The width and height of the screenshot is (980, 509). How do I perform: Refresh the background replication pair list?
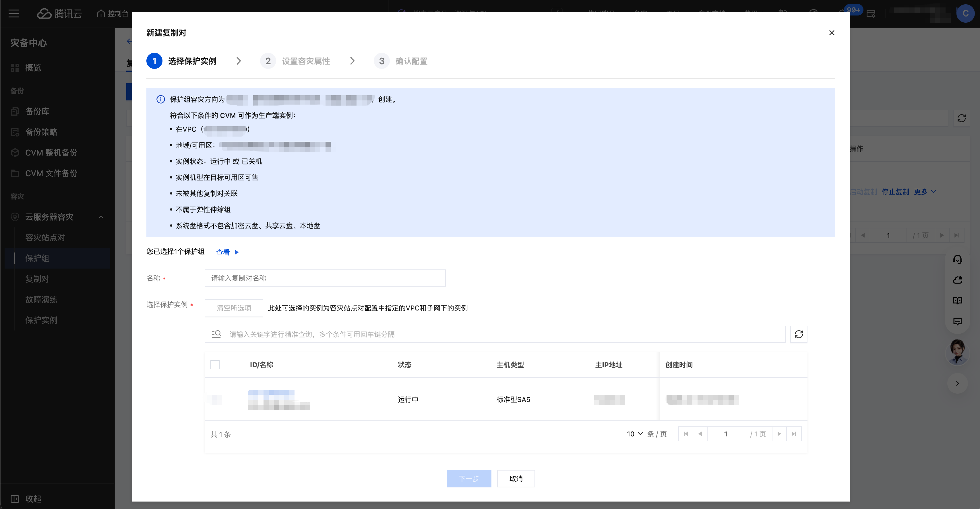pyautogui.click(x=961, y=118)
